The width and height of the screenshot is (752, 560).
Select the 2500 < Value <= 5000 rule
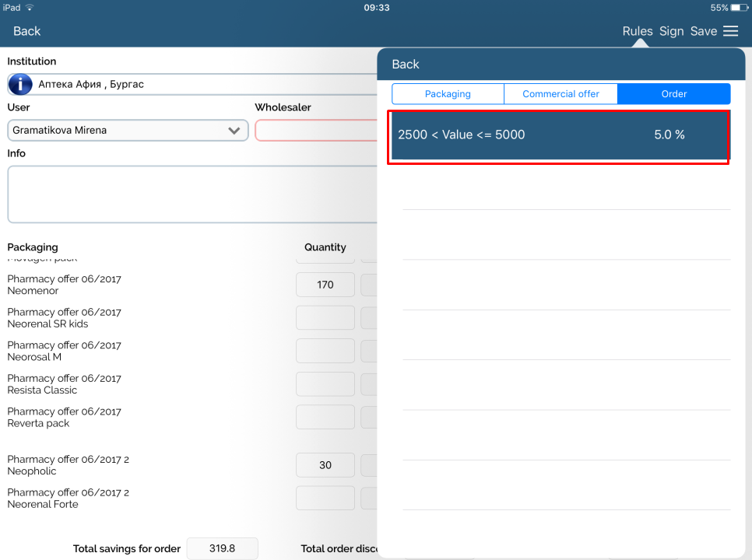point(559,135)
